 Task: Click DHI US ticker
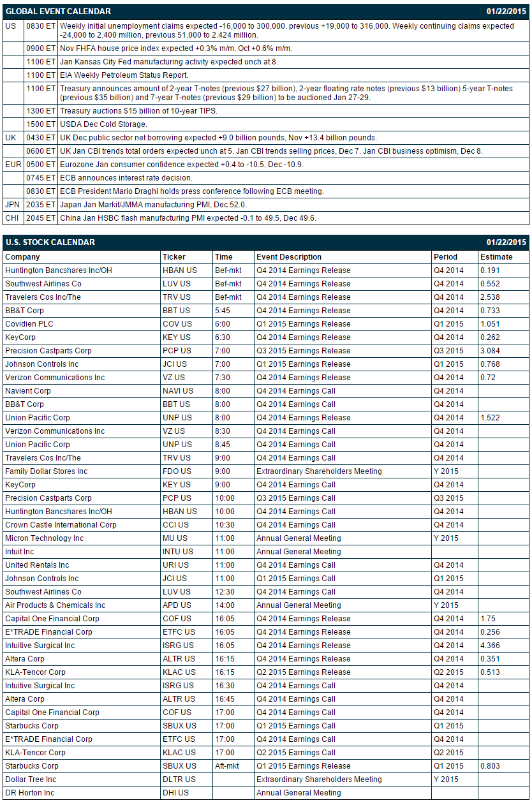176,793
